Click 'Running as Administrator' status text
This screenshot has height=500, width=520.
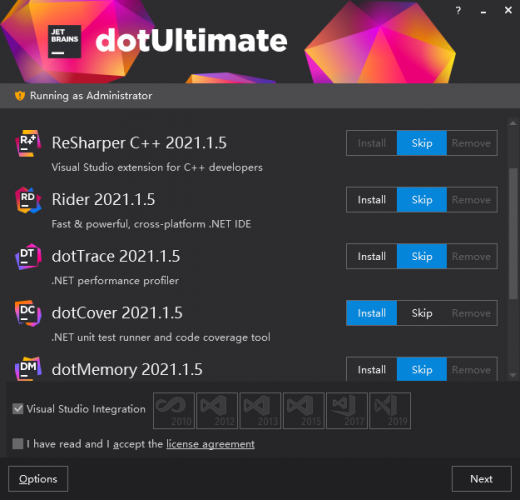click(x=91, y=96)
